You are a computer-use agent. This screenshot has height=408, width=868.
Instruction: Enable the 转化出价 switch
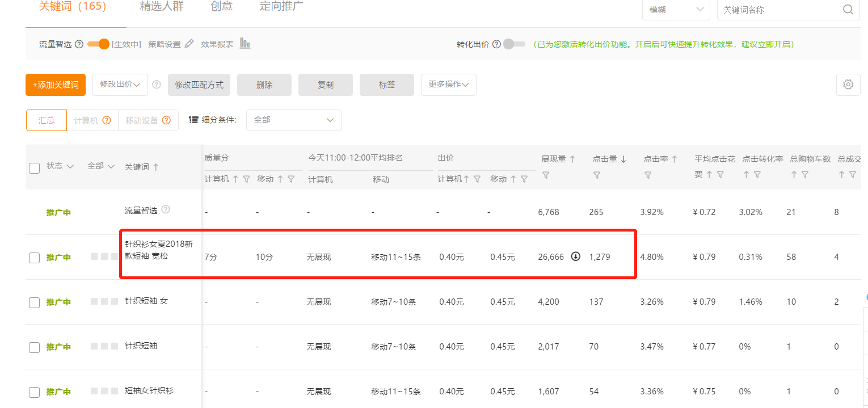pos(515,44)
